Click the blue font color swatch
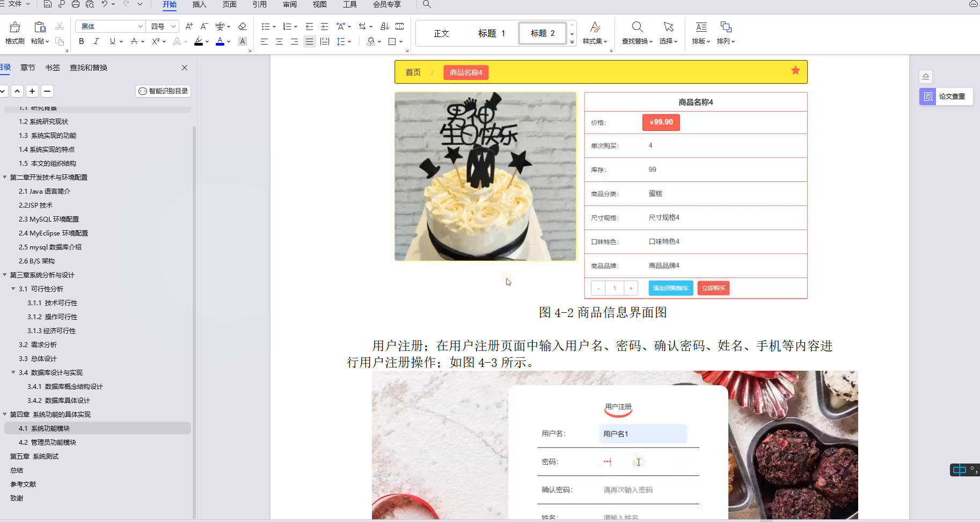This screenshot has height=522, width=980. [220, 41]
